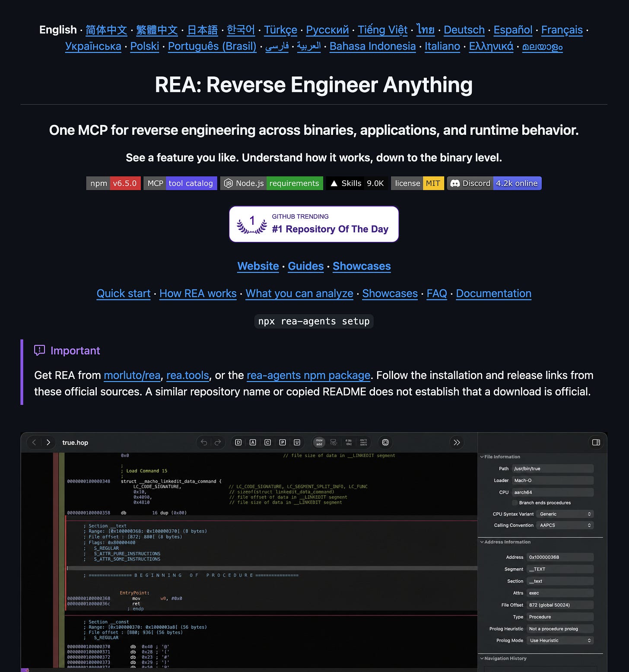Screen dimensions: 629x672
Task: Open the Website link
Action: [258, 266]
